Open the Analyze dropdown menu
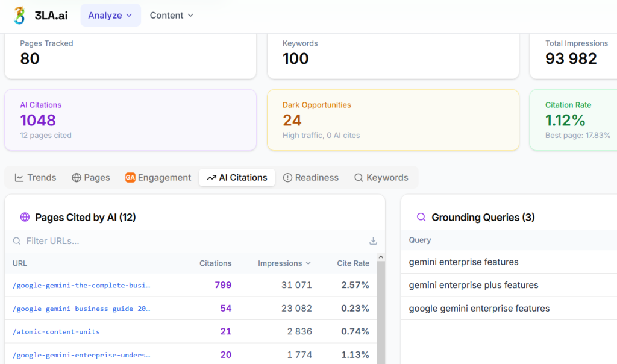This screenshot has width=617, height=364. click(111, 15)
